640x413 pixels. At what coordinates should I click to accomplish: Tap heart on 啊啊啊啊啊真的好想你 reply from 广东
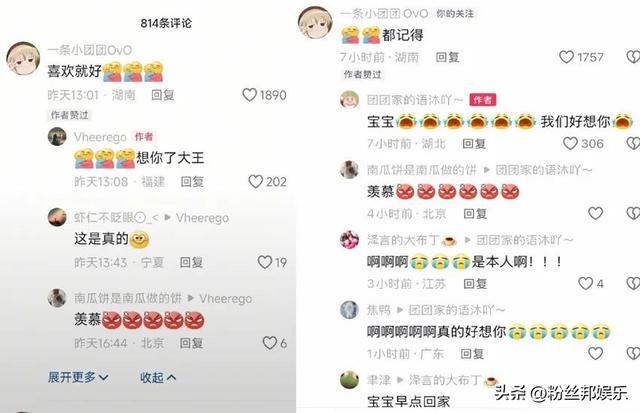coord(596,353)
